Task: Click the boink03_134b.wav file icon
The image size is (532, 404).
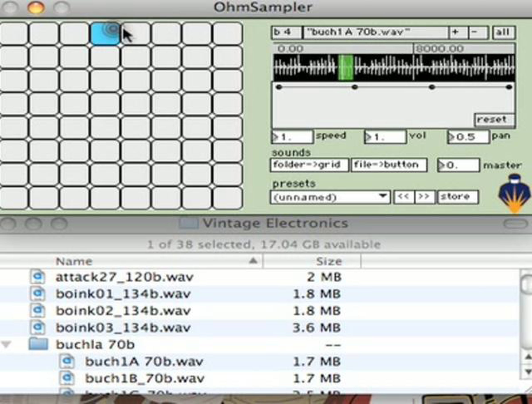Action: pos(38,328)
